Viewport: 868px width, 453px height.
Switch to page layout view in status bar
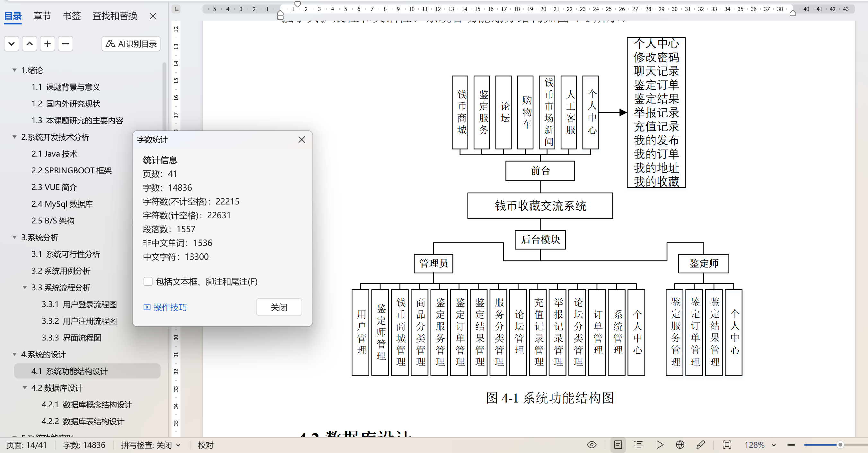(x=618, y=445)
